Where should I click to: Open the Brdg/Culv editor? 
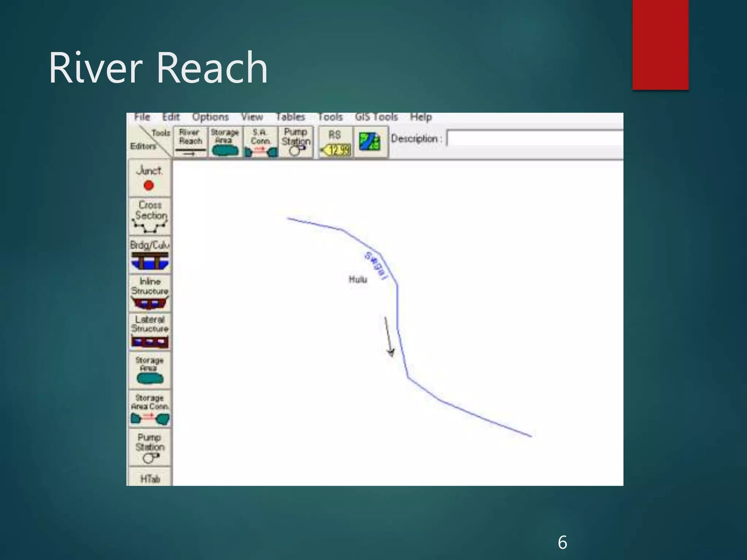pyautogui.click(x=150, y=254)
